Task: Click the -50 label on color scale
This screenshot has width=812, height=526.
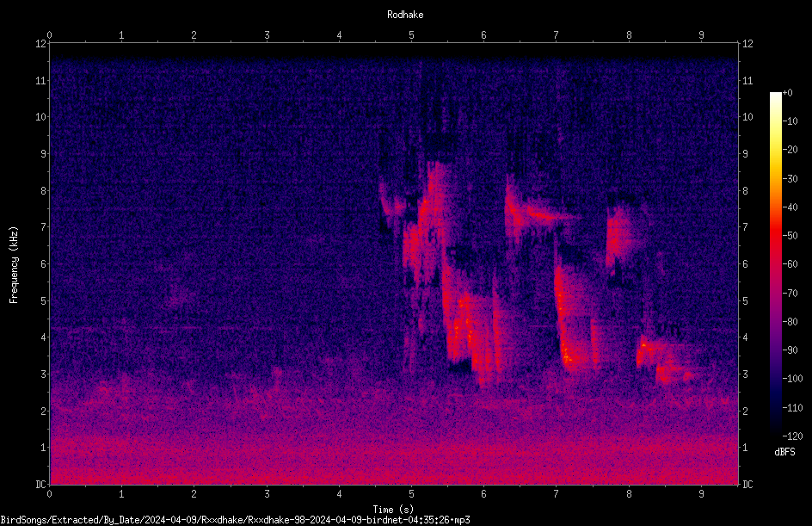Action: point(790,235)
